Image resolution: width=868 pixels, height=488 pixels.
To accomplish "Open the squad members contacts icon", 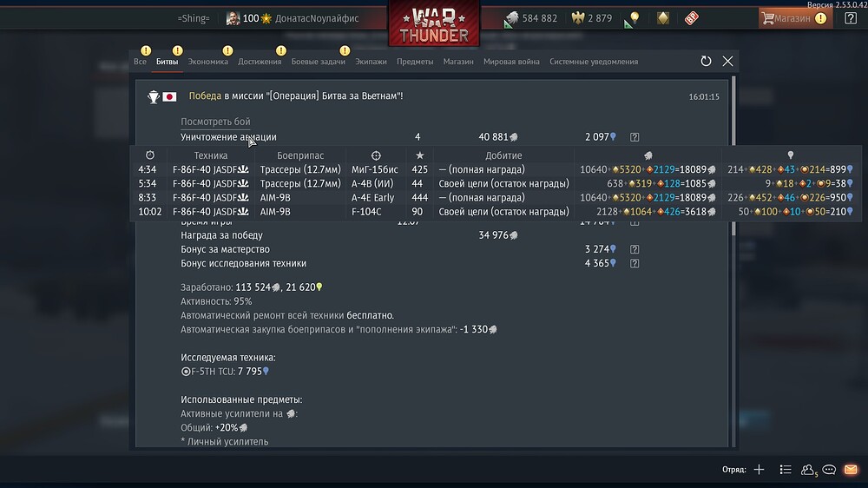I will [x=808, y=470].
